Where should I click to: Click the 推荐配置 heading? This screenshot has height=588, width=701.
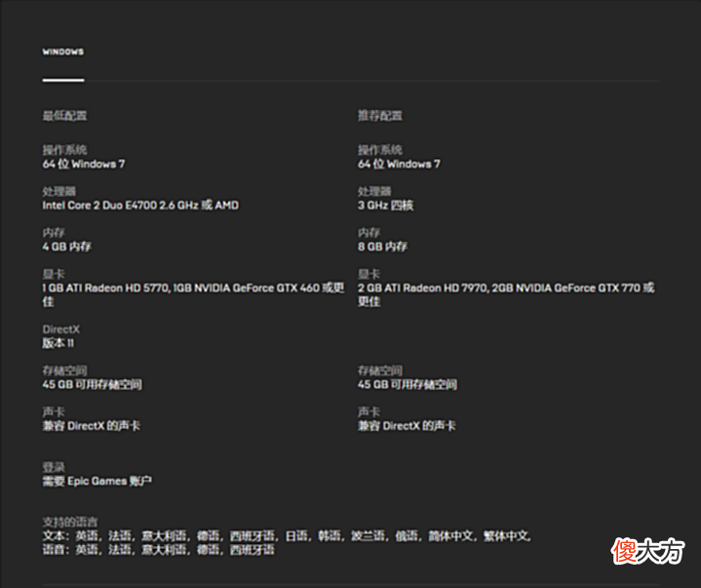[x=379, y=116]
